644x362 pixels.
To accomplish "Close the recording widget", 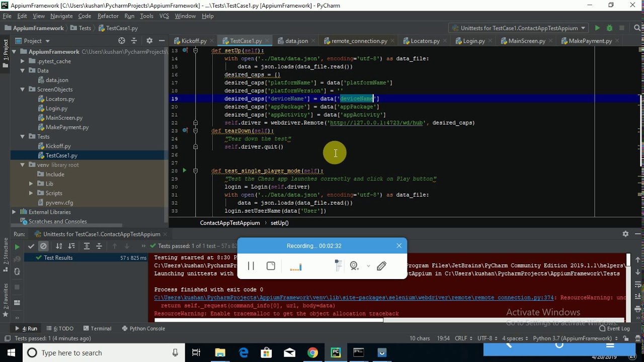I will pos(399,246).
